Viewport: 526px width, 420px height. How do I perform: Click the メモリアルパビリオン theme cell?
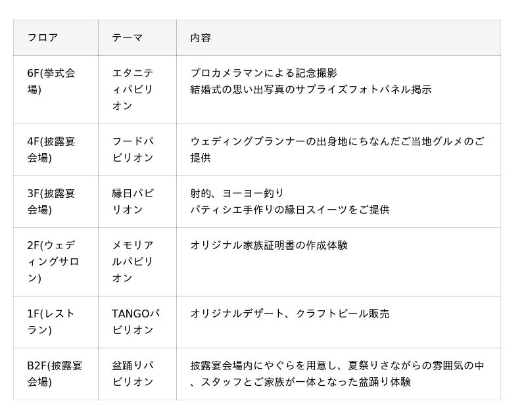133,262
